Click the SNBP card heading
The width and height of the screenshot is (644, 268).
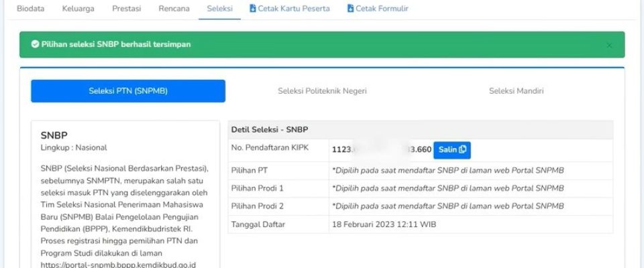point(54,136)
